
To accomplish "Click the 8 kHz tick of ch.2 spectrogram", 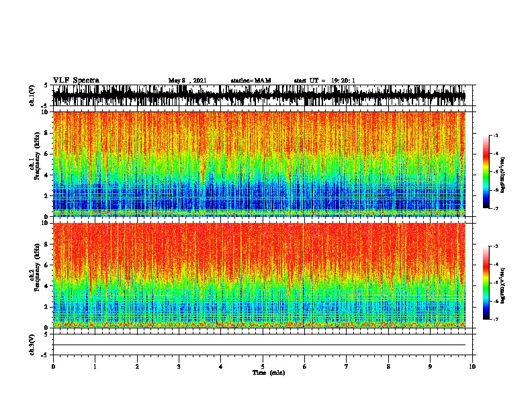I will [x=46, y=244].
